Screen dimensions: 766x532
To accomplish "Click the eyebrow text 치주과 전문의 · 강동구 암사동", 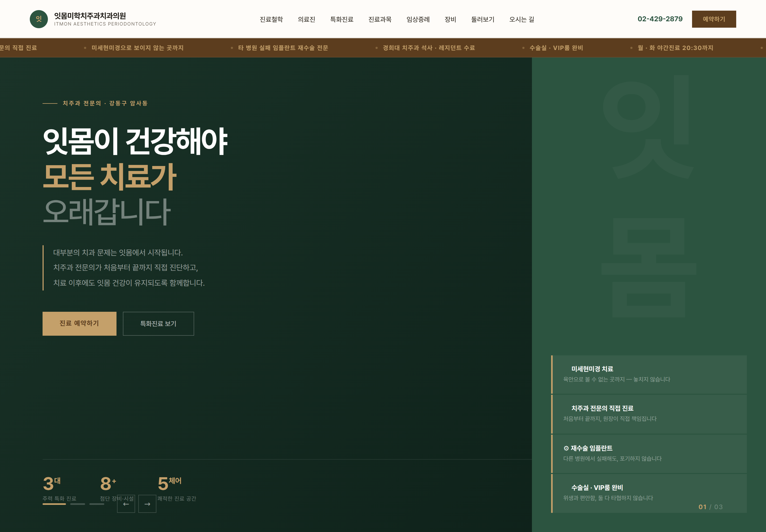I will (105, 103).
